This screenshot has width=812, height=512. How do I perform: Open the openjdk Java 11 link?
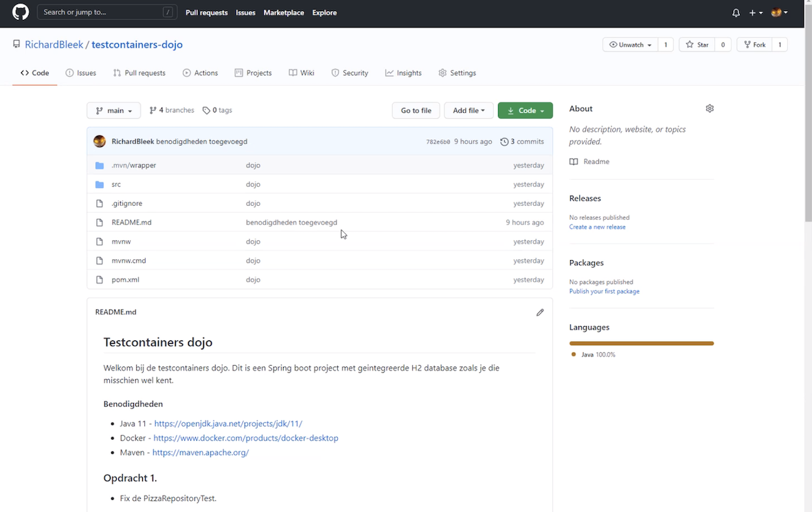tap(228, 423)
